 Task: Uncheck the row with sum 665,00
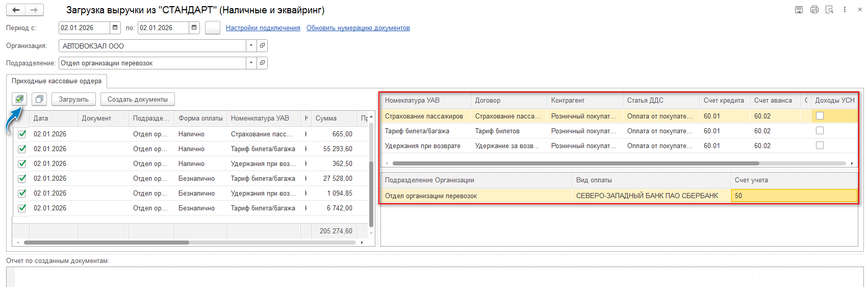pos(22,134)
